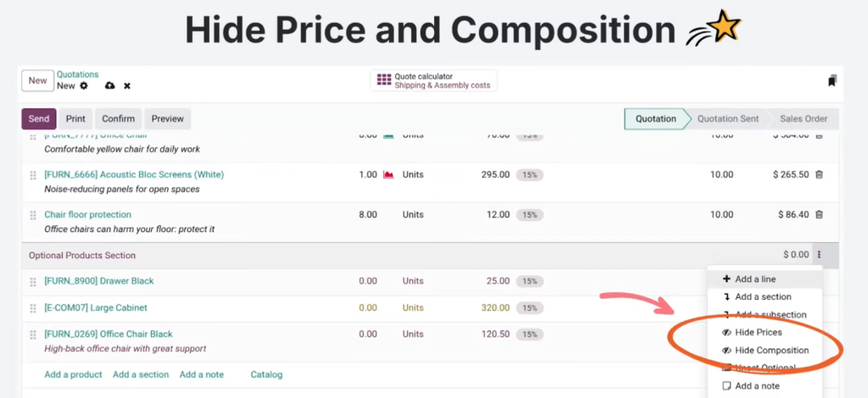Click the 15% discount badge on Large Cabinet
Image resolution: width=868 pixels, height=398 pixels.
click(x=530, y=307)
